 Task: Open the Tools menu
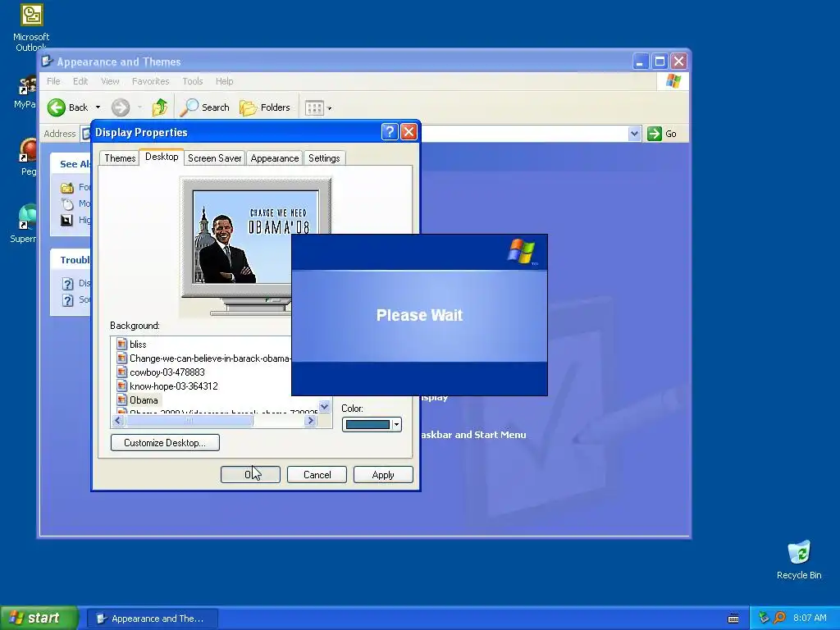192,81
